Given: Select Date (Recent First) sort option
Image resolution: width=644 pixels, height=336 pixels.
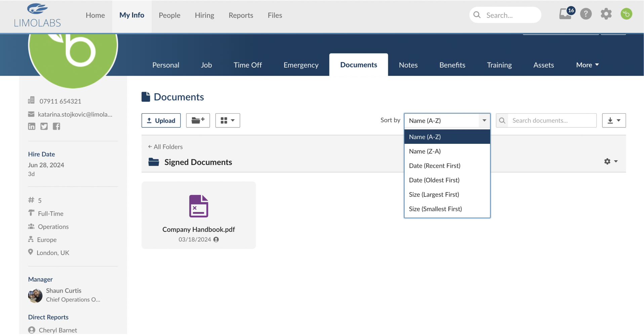Looking at the screenshot, I should coord(435,166).
